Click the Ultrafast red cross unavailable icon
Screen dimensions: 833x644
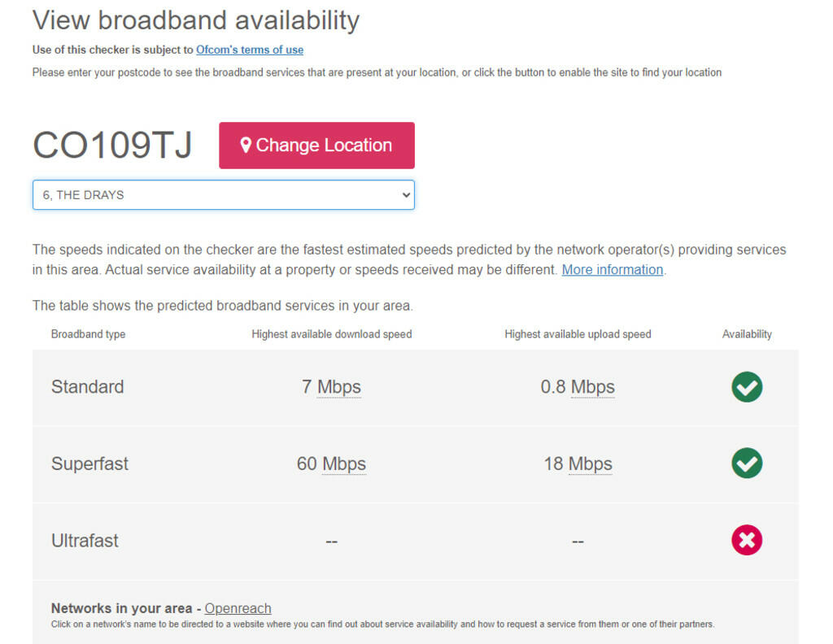pyautogui.click(x=747, y=540)
